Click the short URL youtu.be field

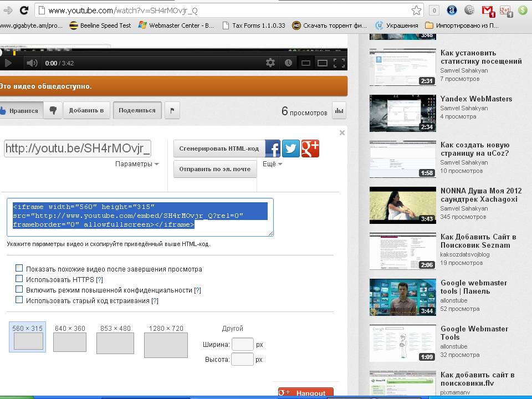pyautogui.click(x=78, y=149)
